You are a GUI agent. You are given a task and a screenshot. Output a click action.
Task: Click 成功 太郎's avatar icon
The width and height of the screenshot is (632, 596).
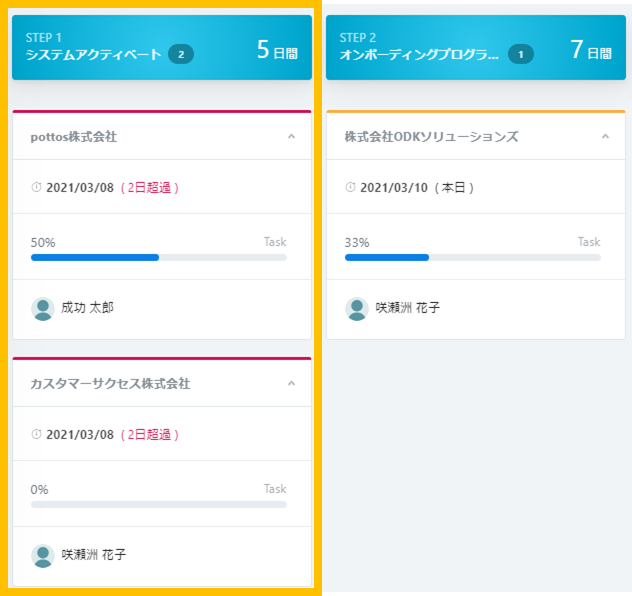[x=43, y=309]
